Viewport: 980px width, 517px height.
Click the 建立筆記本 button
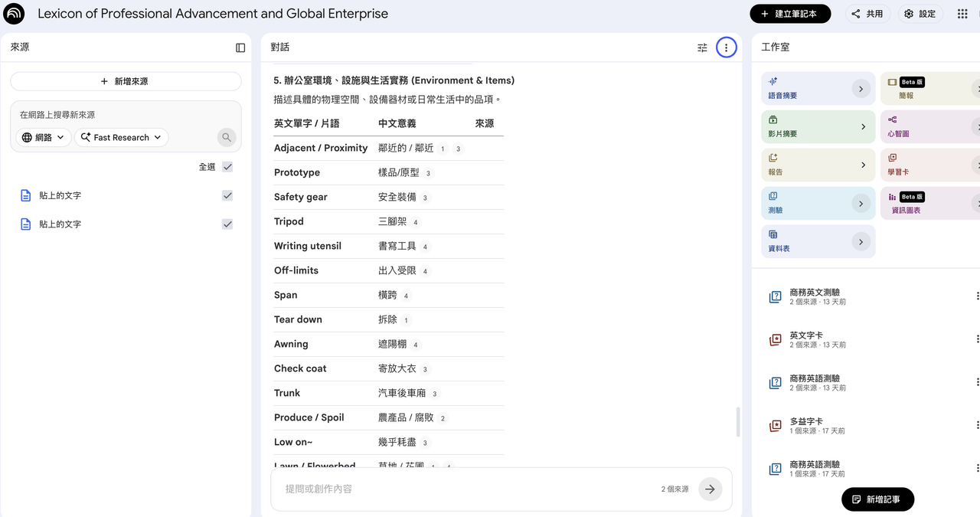click(x=790, y=14)
